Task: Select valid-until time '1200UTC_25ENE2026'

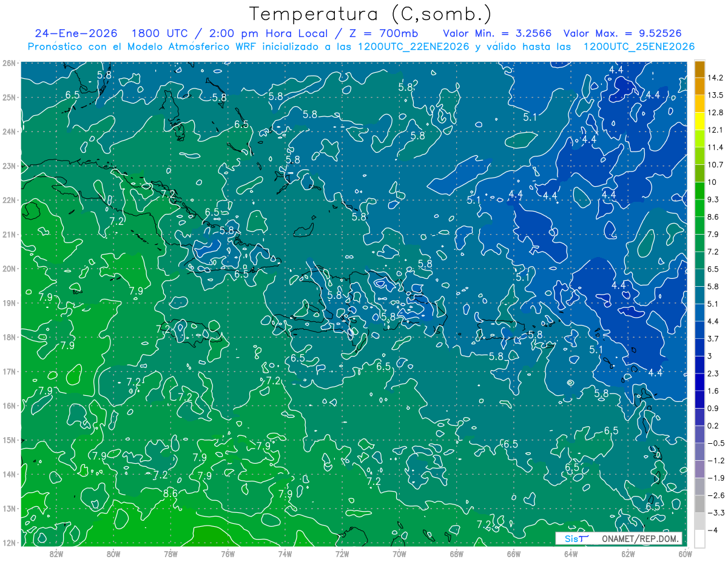Action: pos(639,47)
